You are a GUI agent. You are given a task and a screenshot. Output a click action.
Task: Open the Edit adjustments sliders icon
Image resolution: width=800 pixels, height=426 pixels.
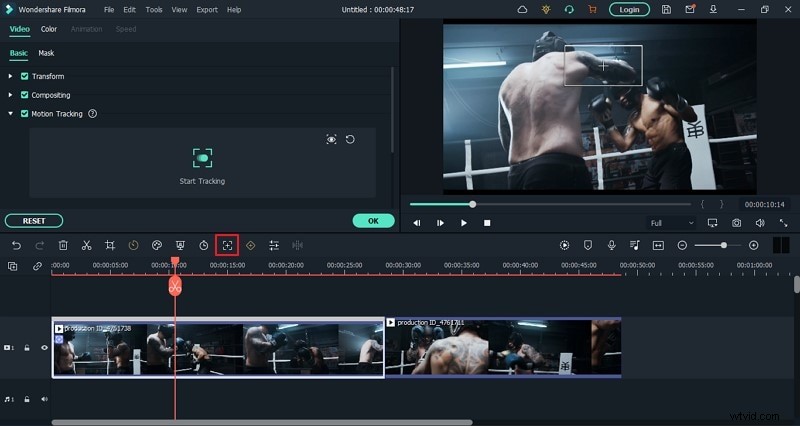(x=274, y=245)
